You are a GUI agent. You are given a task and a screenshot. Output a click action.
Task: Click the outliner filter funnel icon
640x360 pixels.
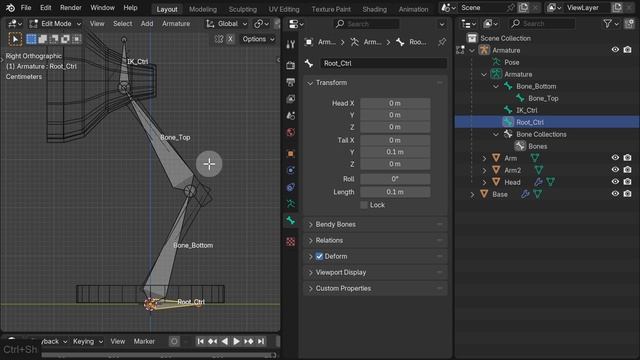coord(607,24)
